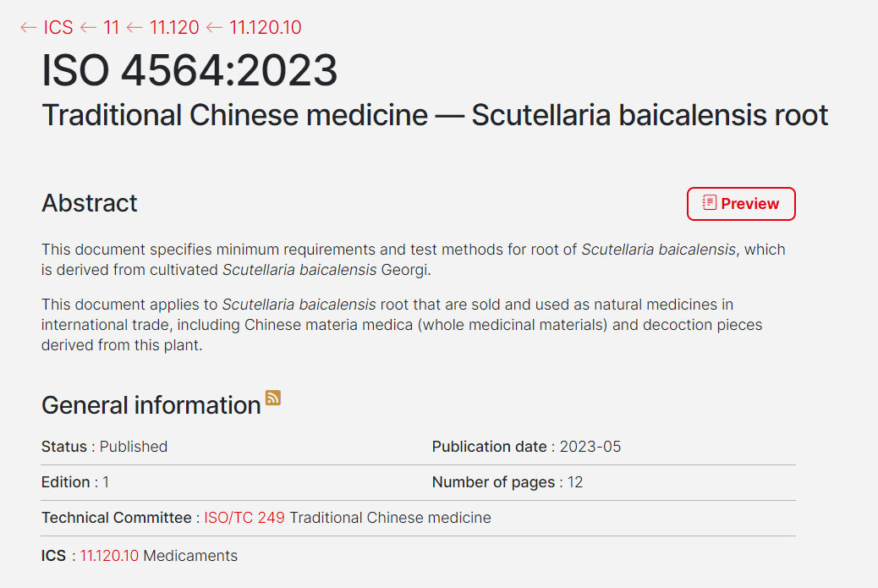Click the left arrow before ICS breadcrumb

click(x=29, y=28)
